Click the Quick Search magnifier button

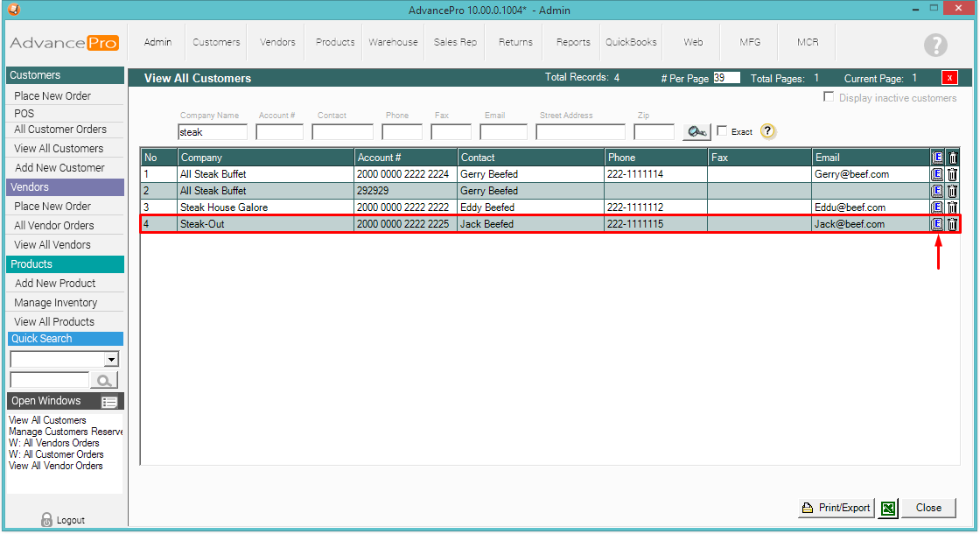tap(104, 380)
